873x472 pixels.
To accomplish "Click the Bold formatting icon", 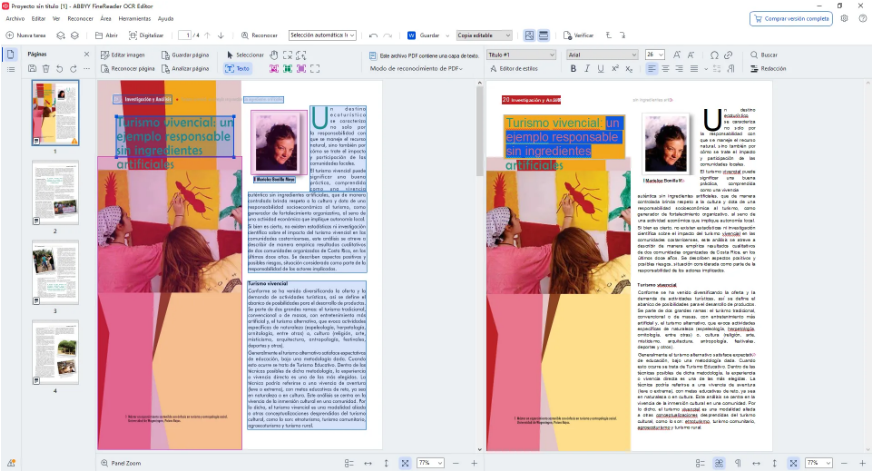I will [x=574, y=69].
